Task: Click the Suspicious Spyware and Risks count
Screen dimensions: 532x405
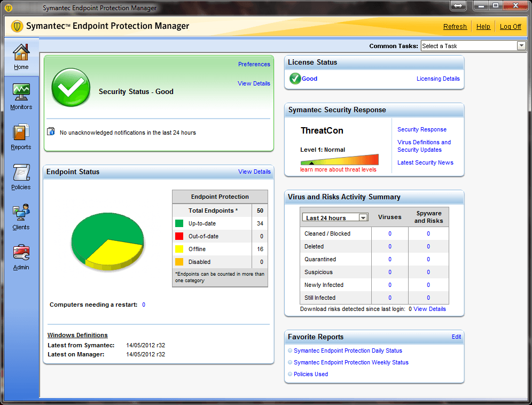Action: [428, 272]
